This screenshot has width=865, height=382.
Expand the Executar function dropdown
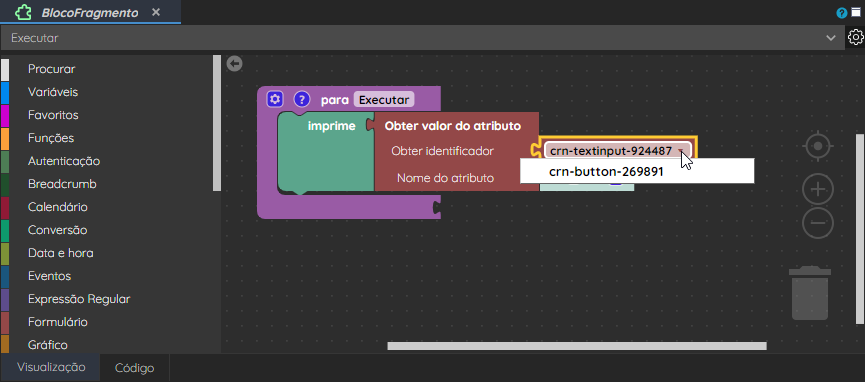click(423, 38)
